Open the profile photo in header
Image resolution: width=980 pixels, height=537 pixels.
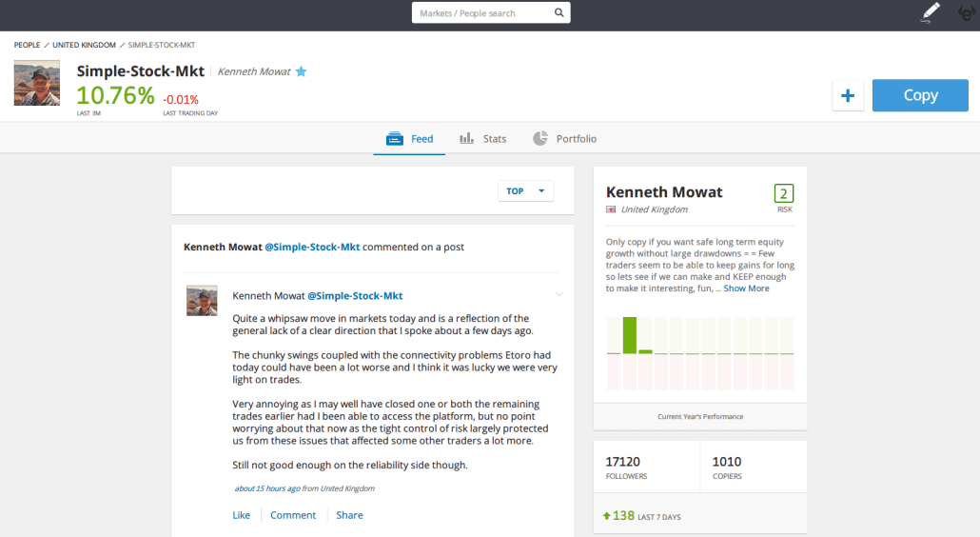37,83
